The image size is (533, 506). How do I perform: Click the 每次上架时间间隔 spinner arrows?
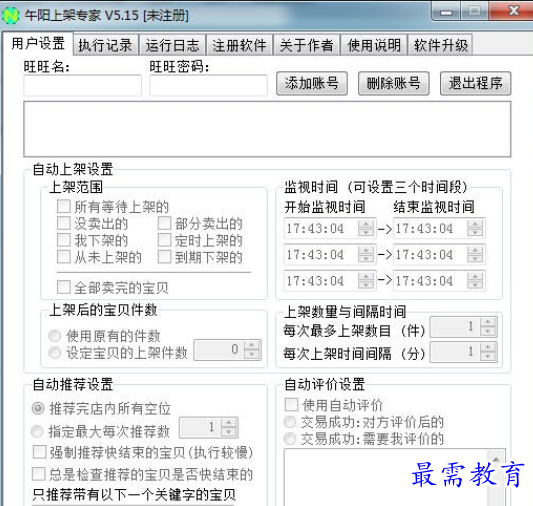[488, 352]
